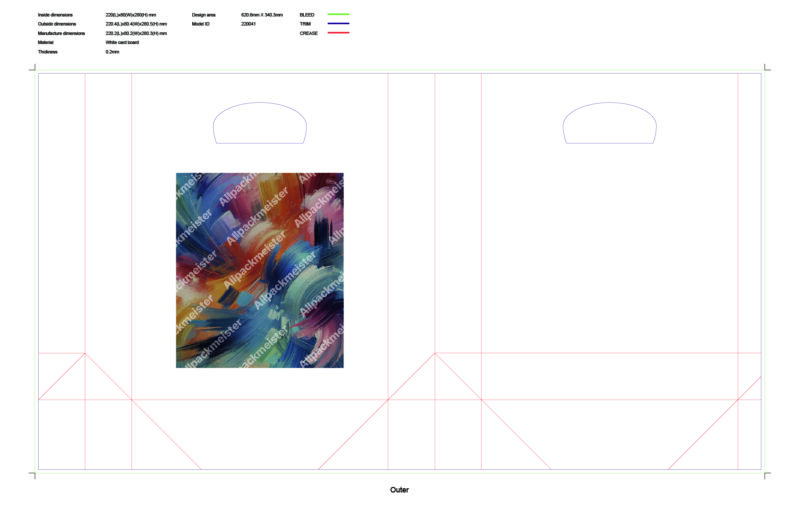Viewport: 800px width, 508px height.
Task: Select the left handle cutout outline
Action: click(260, 123)
